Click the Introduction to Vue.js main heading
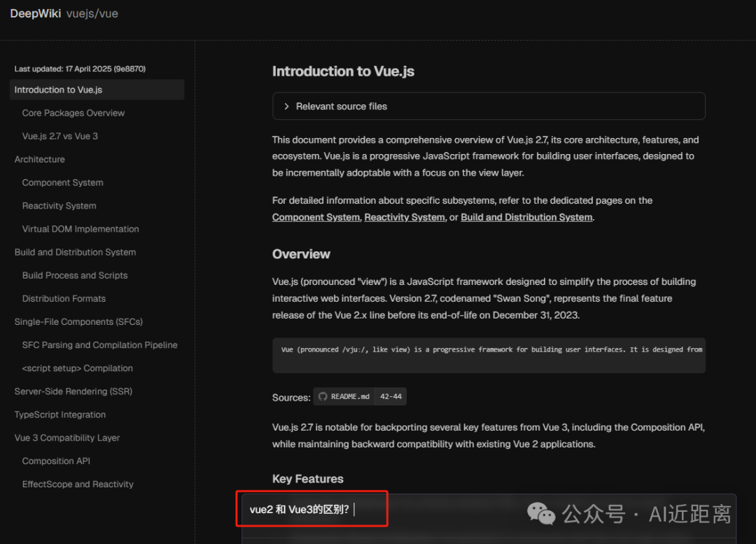Viewport: 756px width, 544px height. point(343,71)
